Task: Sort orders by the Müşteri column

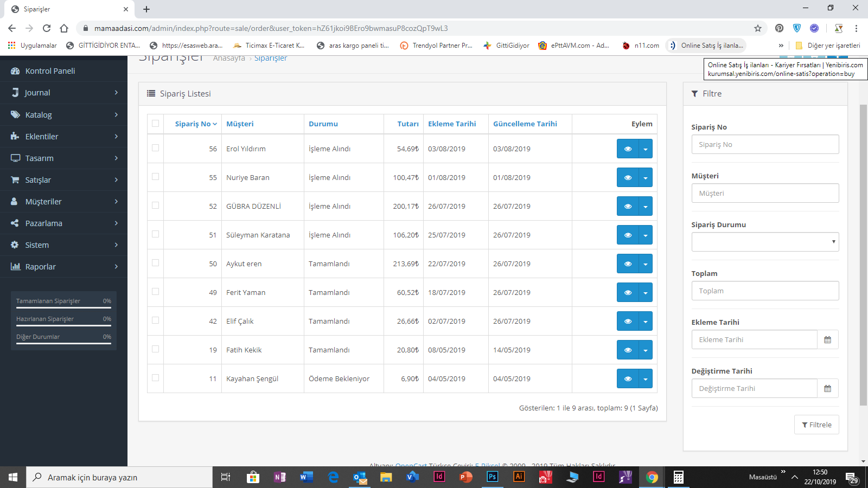Action: [240, 124]
